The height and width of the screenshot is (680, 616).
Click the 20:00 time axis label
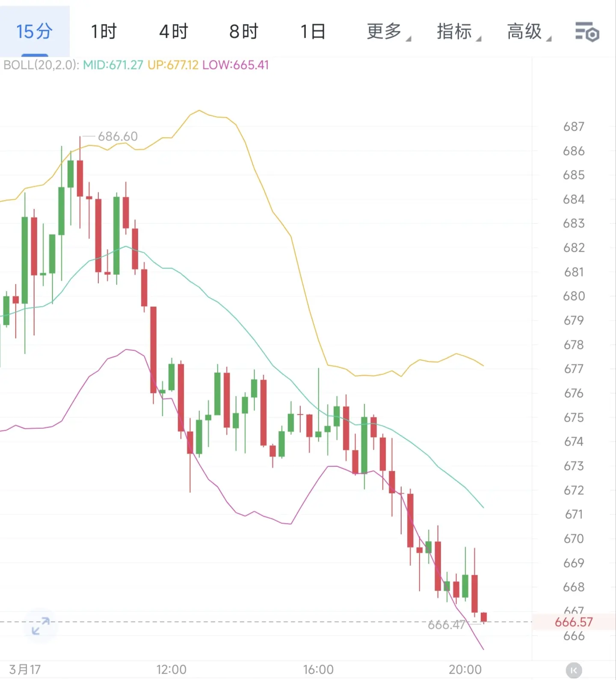[x=465, y=669]
